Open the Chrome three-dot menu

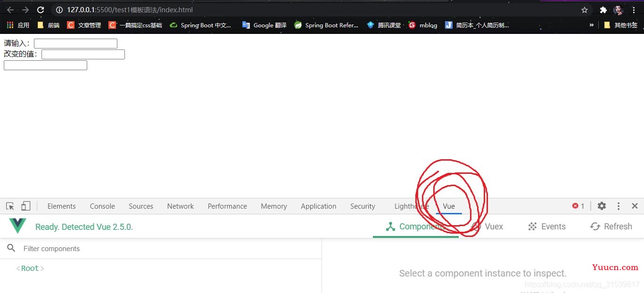pos(634,10)
